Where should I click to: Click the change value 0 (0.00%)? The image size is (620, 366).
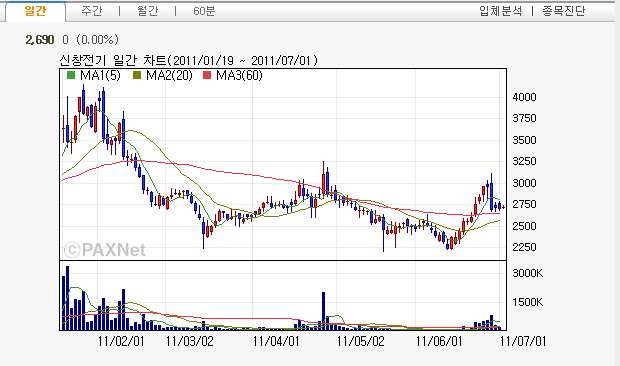90,40
